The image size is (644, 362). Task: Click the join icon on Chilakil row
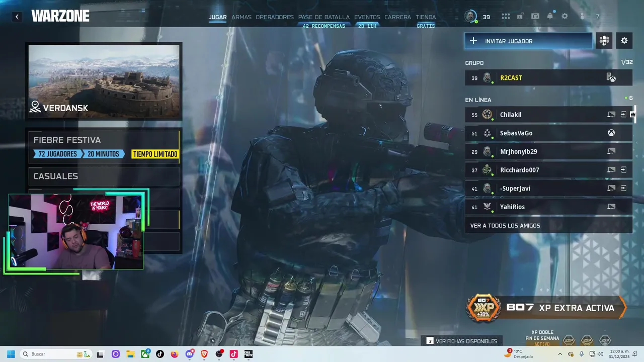pyautogui.click(x=623, y=115)
